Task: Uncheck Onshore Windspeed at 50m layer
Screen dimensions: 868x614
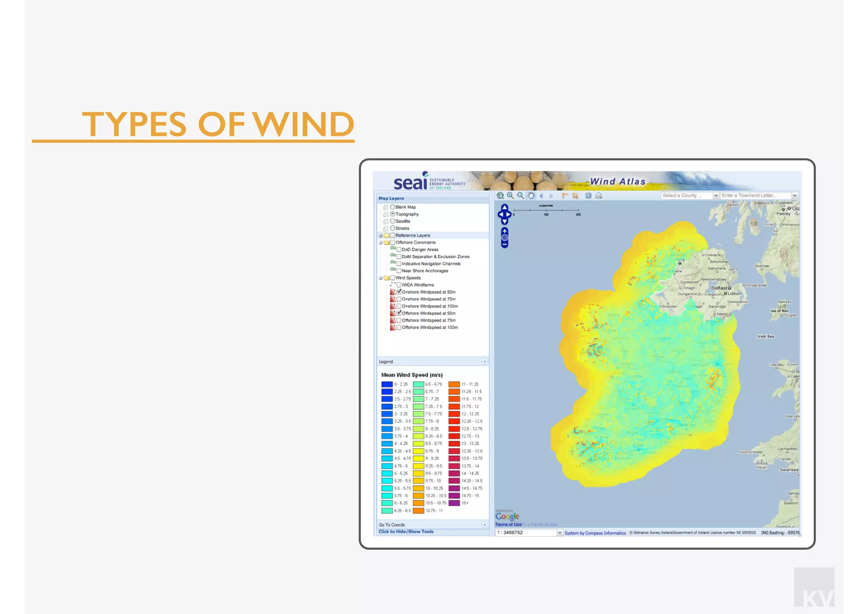Action: (399, 292)
